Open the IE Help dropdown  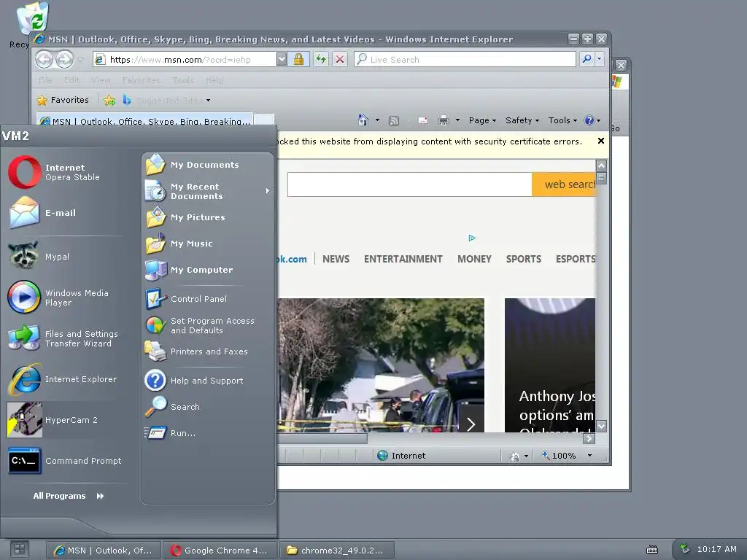tap(592, 120)
